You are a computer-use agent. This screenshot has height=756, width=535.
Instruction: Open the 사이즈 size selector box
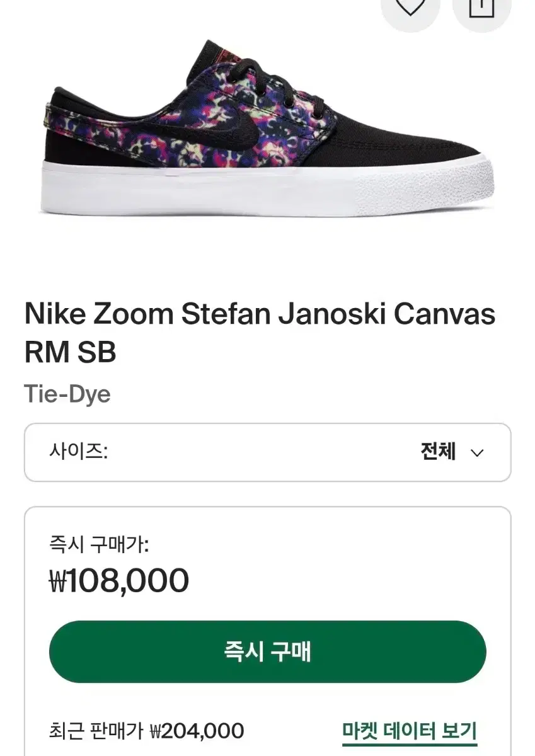tap(267, 452)
